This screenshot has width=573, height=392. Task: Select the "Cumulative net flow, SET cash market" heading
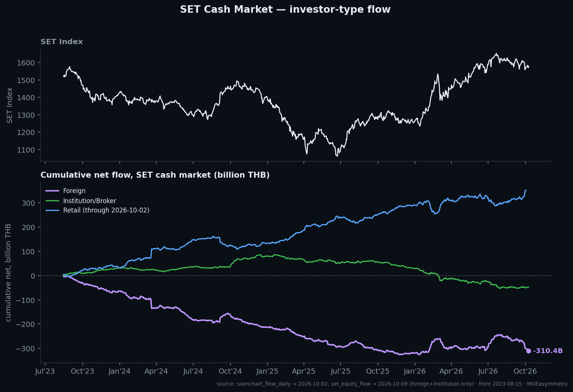click(155, 175)
